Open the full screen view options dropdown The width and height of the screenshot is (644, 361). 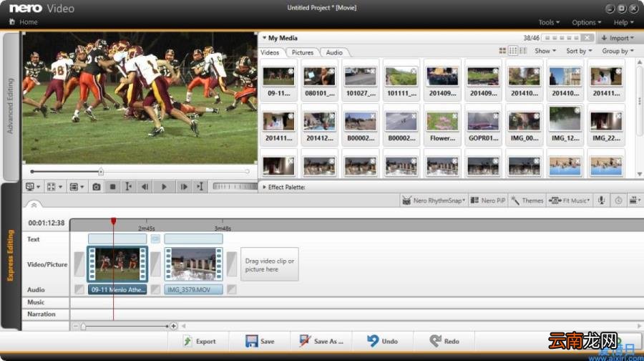54,187
